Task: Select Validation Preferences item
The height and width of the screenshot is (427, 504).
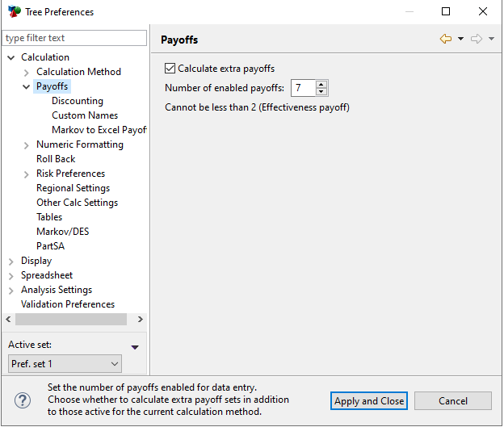Action: coord(68,304)
